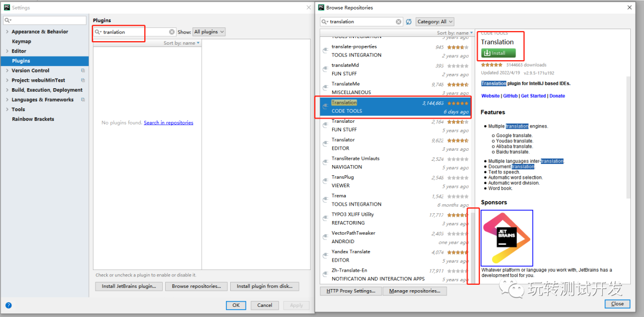Expand the Tools settings node
The image size is (644, 317).
(x=7, y=109)
